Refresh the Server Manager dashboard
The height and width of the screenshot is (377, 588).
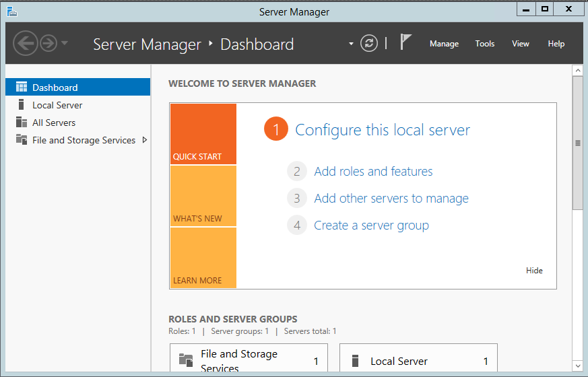368,44
